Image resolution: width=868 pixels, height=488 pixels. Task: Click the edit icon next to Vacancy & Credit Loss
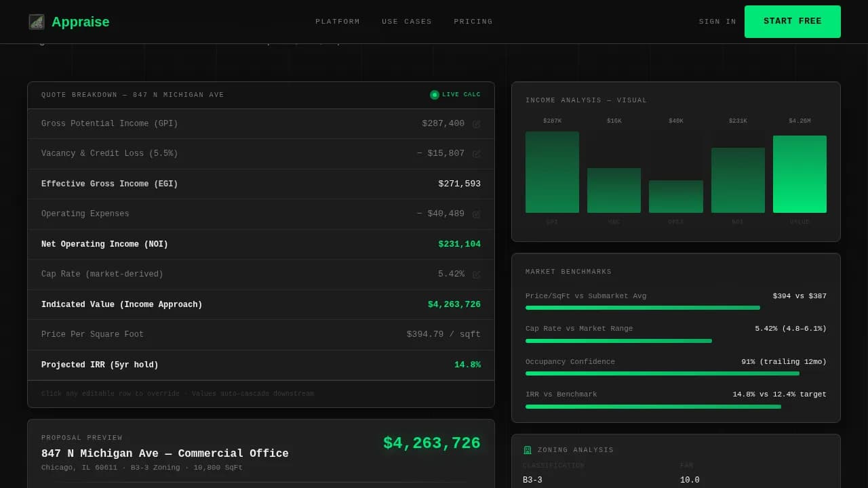pos(476,153)
